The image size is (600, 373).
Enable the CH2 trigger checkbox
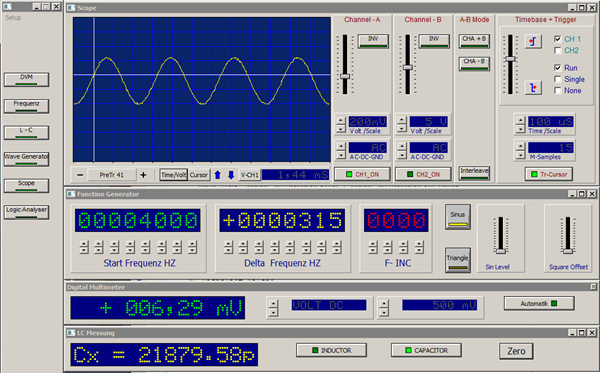(558, 50)
